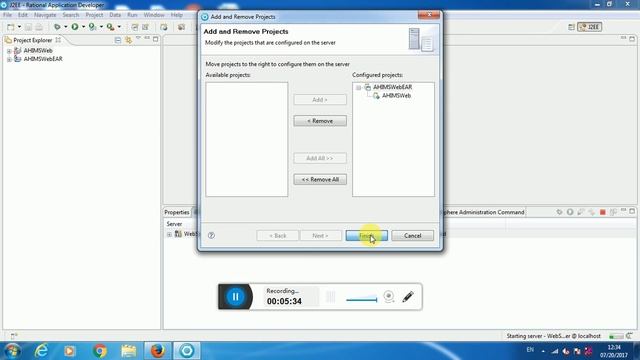Open the Run menu

click(132, 15)
